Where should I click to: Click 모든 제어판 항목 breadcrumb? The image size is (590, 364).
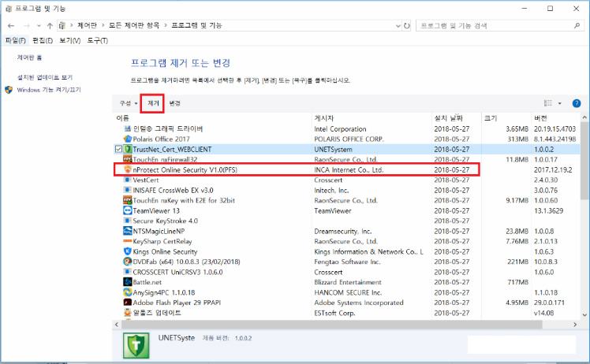(134, 25)
